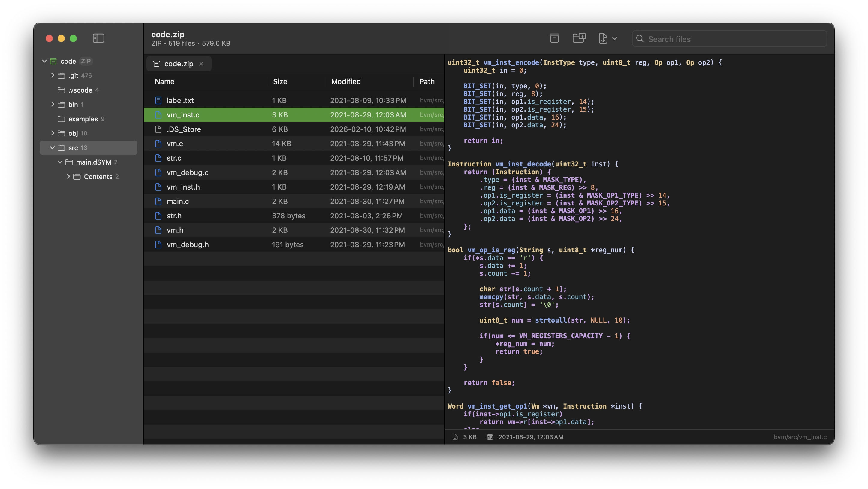Click the vm_inst.c file icon
This screenshot has width=868, height=489.
pyautogui.click(x=158, y=115)
